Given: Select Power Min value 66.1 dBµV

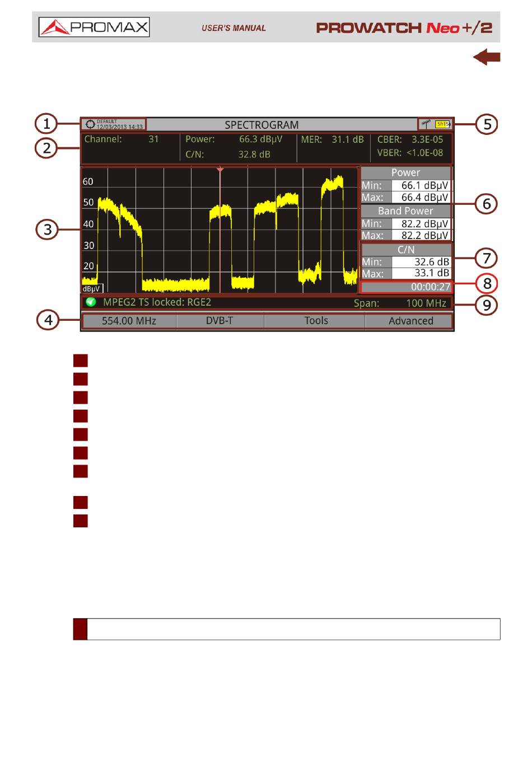Looking at the screenshot, I should point(421,185).
